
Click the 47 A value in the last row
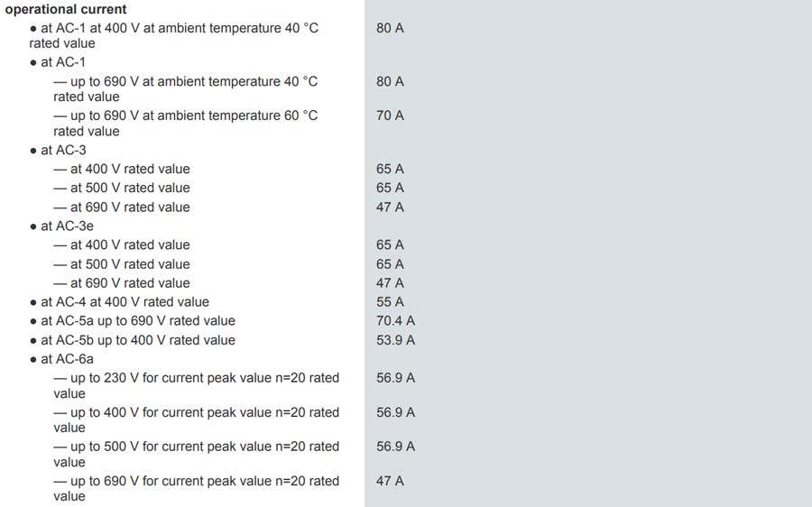pyautogui.click(x=390, y=481)
